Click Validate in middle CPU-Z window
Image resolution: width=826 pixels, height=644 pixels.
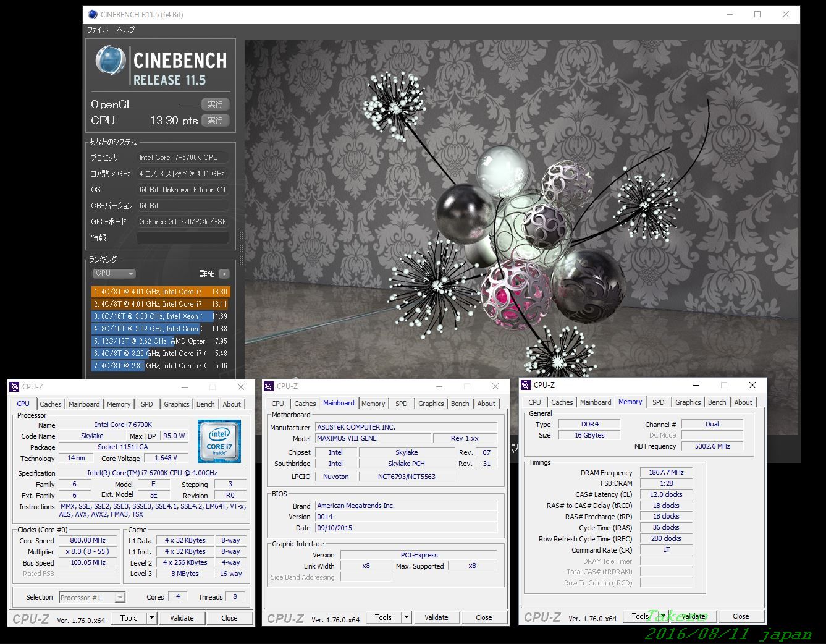click(436, 617)
